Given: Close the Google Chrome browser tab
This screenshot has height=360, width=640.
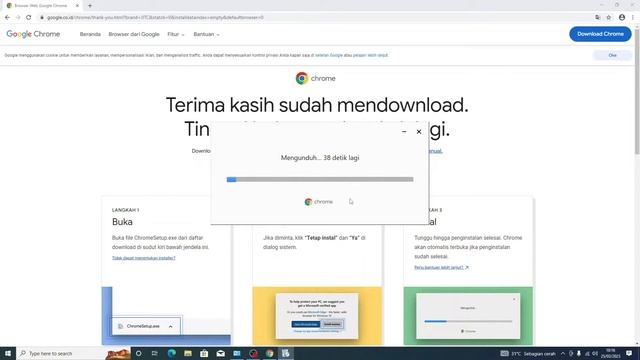Looking at the screenshot, I should (x=77, y=6).
